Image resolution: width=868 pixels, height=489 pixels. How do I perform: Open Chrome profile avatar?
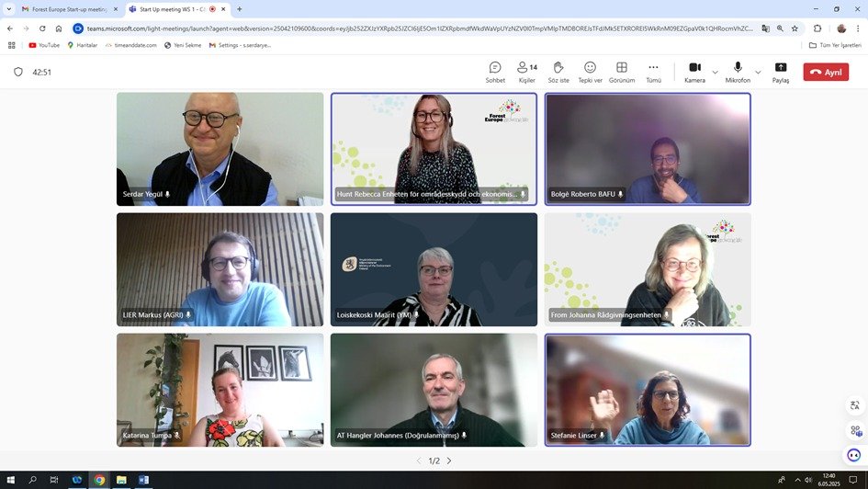(x=841, y=28)
